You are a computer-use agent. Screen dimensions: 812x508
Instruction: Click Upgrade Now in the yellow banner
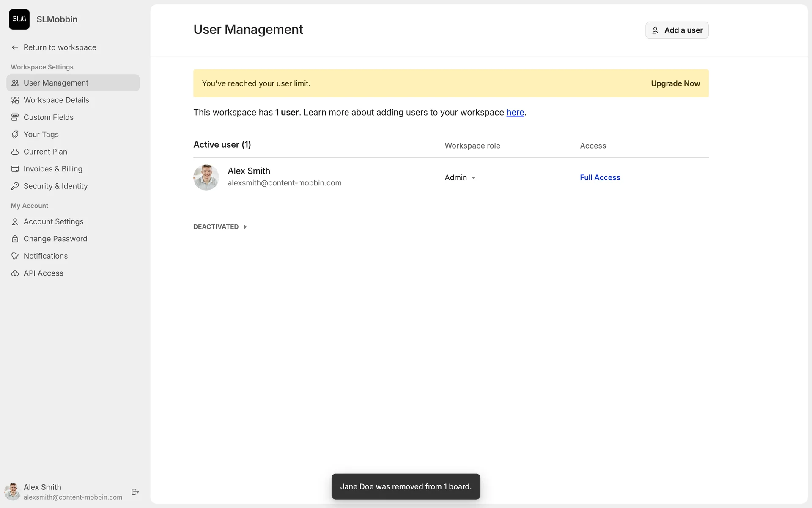tap(675, 83)
